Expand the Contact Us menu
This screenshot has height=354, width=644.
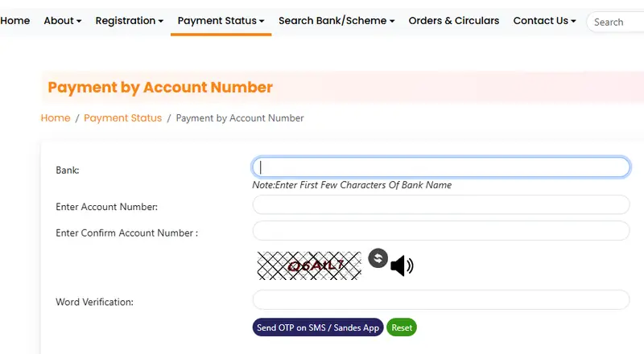click(x=544, y=21)
